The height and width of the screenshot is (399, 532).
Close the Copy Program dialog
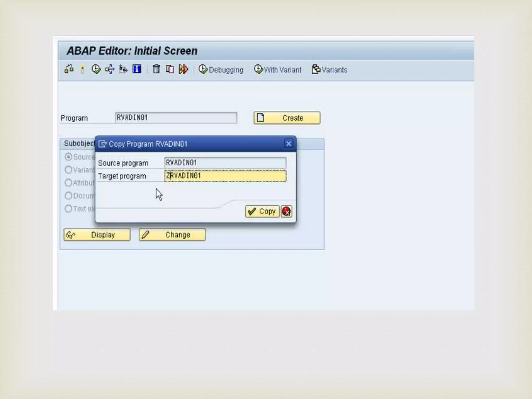[x=289, y=144]
